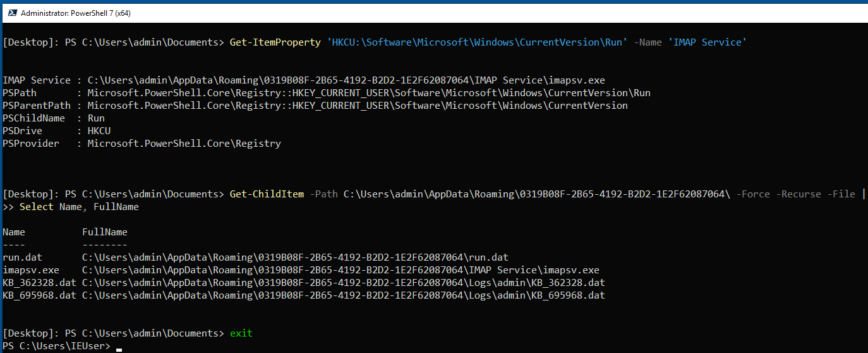Click the 'PS C:\Users\IEUser>' prompt

[x=56, y=346]
